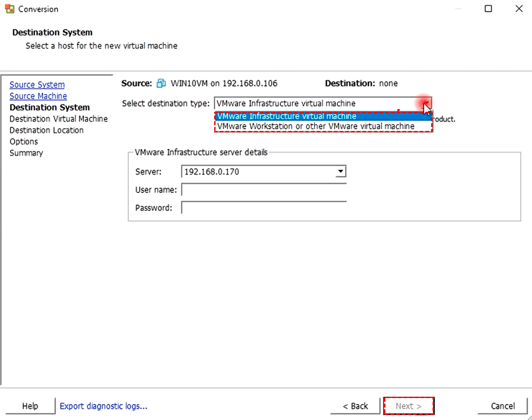This screenshot has width=532, height=420.
Task: Click Destination Virtual Machine step label
Action: tap(59, 119)
